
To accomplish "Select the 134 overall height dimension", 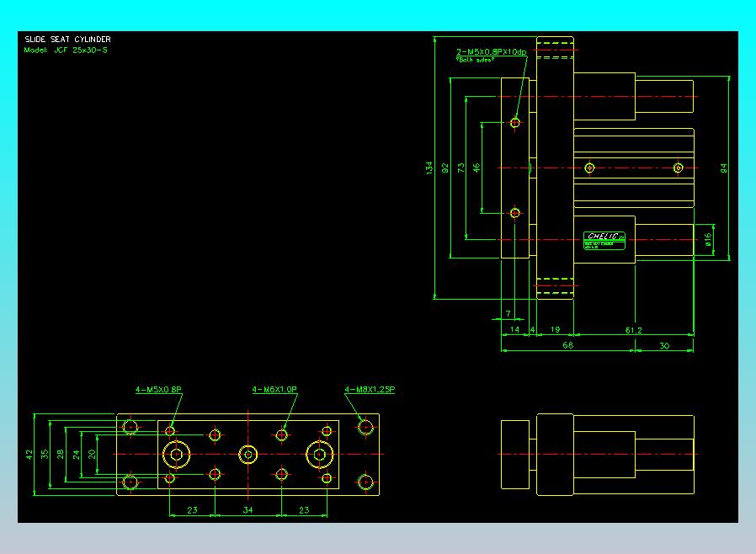I will click(x=429, y=168).
